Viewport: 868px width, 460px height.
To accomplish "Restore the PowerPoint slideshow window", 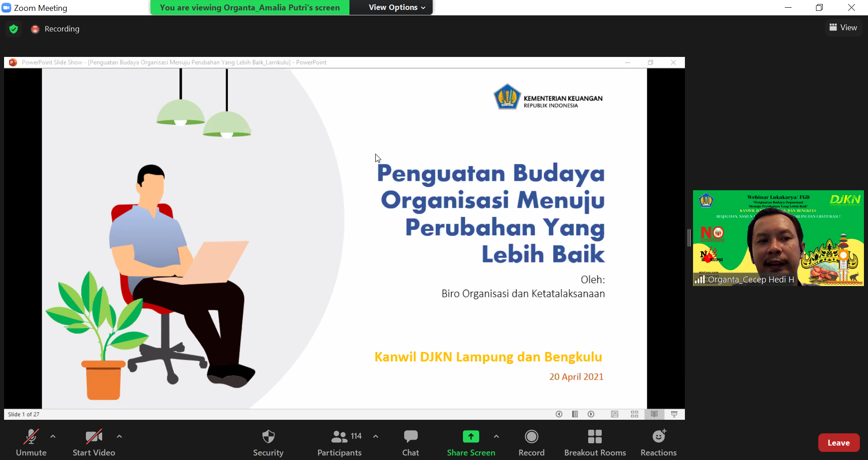I will [651, 62].
